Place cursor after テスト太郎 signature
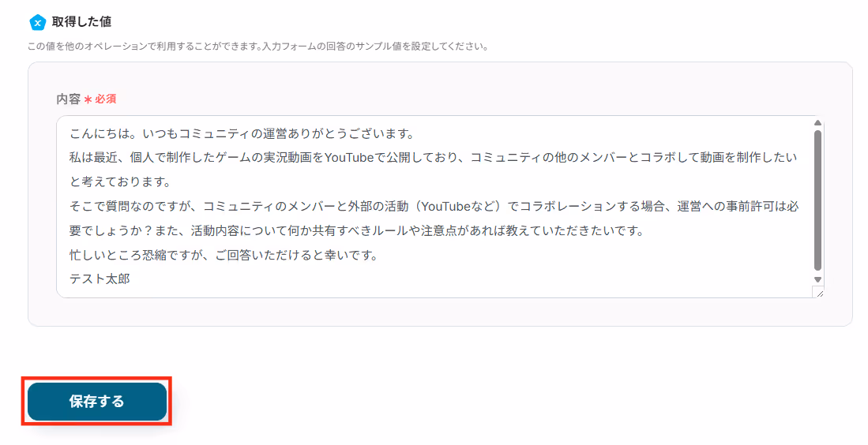This screenshot has height=445, width=868. click(132, 279)
